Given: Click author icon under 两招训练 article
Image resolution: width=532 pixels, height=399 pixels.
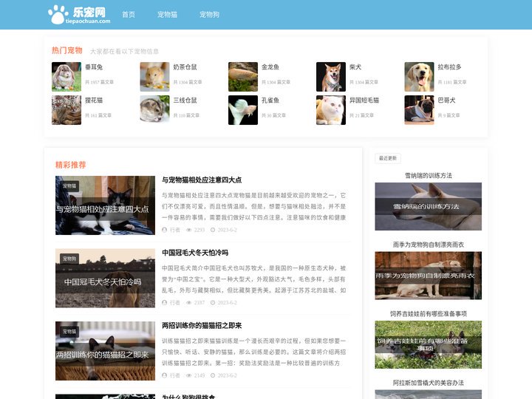Looking at the screenshot, I should coord(165,375).
